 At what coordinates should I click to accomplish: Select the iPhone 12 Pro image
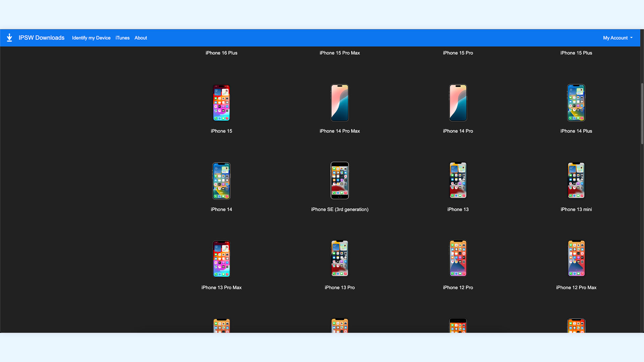(458, 259)
